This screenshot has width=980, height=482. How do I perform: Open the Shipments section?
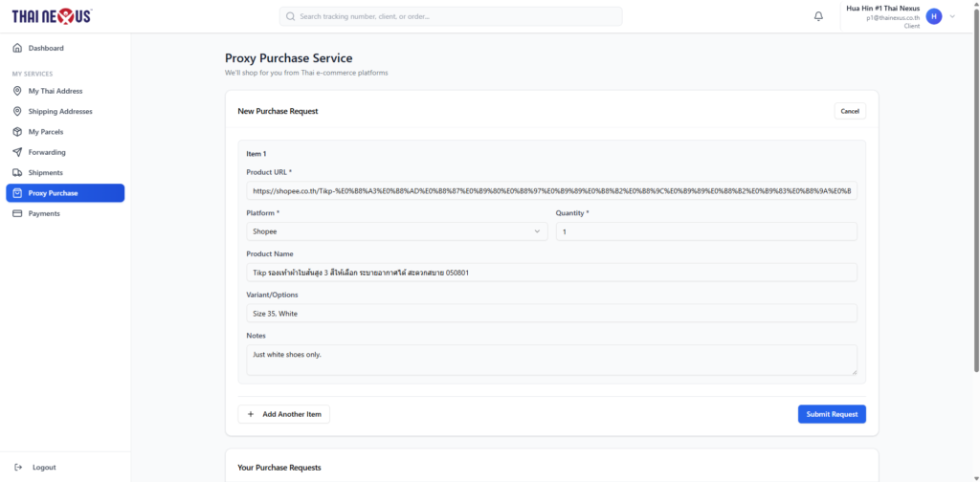(x=65, y=173)
